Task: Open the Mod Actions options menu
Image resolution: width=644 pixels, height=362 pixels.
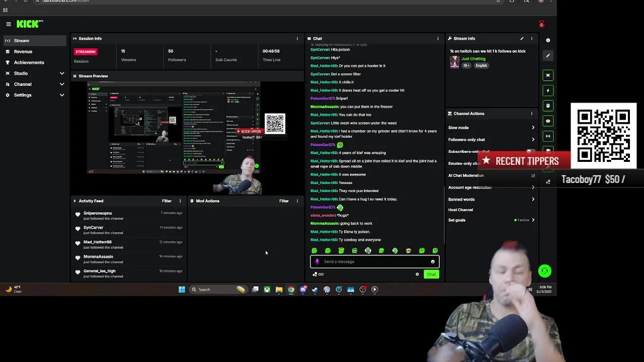Action: click(297, 201)
